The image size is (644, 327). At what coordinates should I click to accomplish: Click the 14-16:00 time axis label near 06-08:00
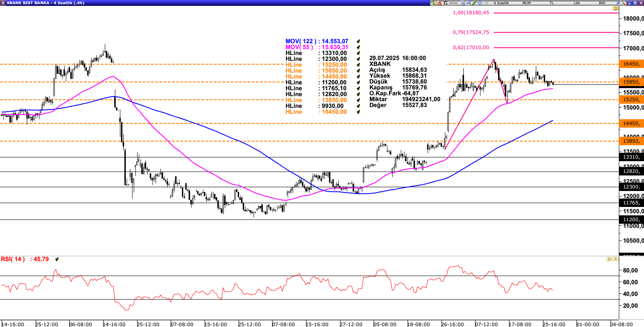pos(114,324)
